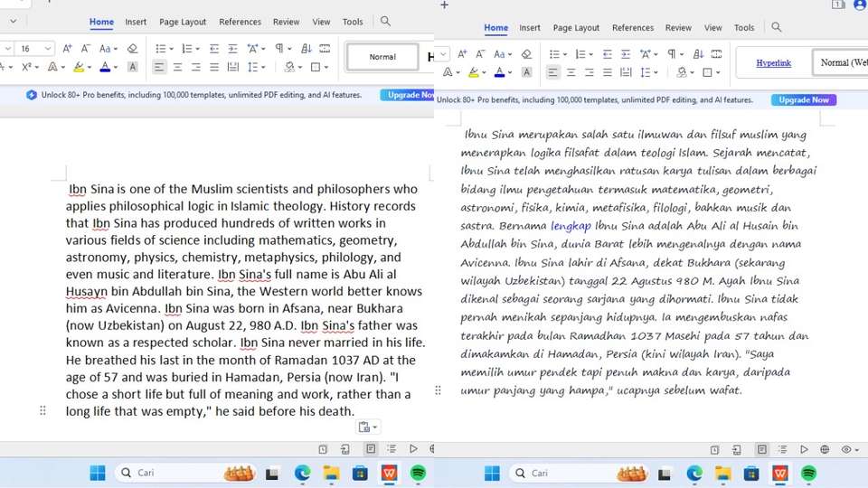The image size is (868, 488).
Task: Toggle align left in left window
Action: (x=159, y=67)
